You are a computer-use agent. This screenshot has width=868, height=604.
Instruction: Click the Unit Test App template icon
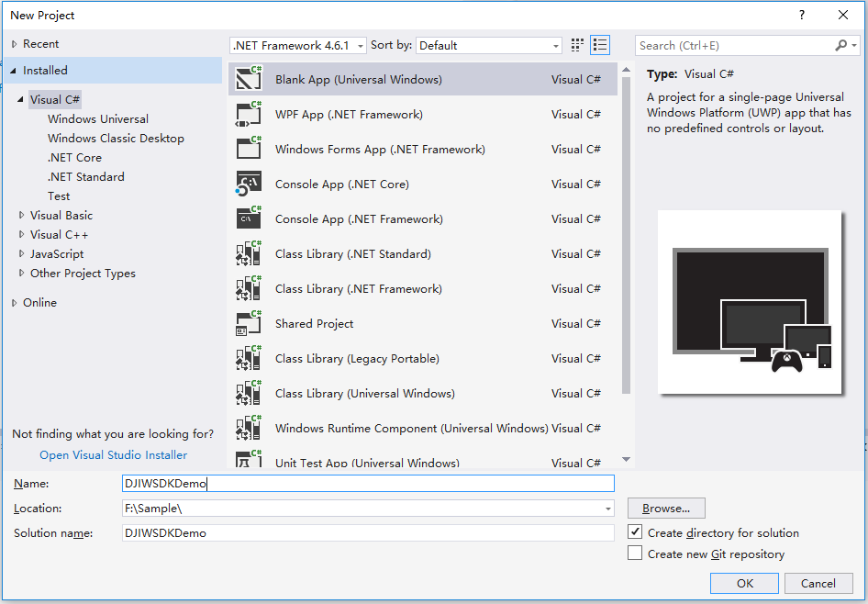point(249,460)
